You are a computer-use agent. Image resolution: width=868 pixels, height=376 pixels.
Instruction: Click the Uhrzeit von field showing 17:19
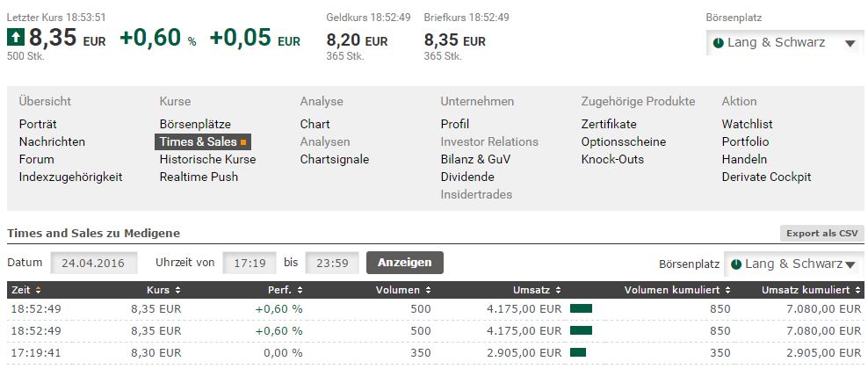coord(250,263)
